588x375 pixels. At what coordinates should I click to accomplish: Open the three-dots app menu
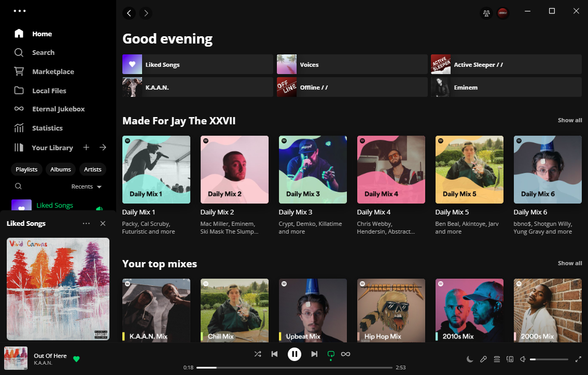20,11
